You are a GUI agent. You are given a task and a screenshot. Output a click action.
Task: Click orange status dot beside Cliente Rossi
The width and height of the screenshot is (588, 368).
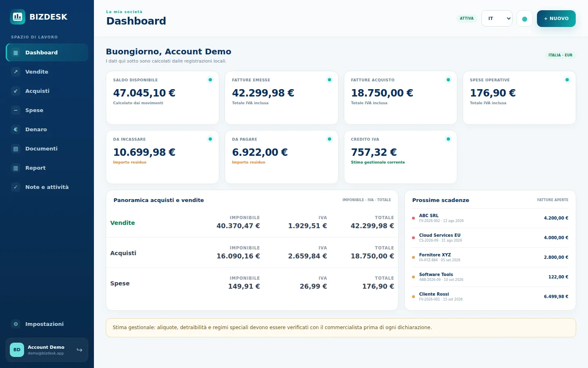click(413, 296)
